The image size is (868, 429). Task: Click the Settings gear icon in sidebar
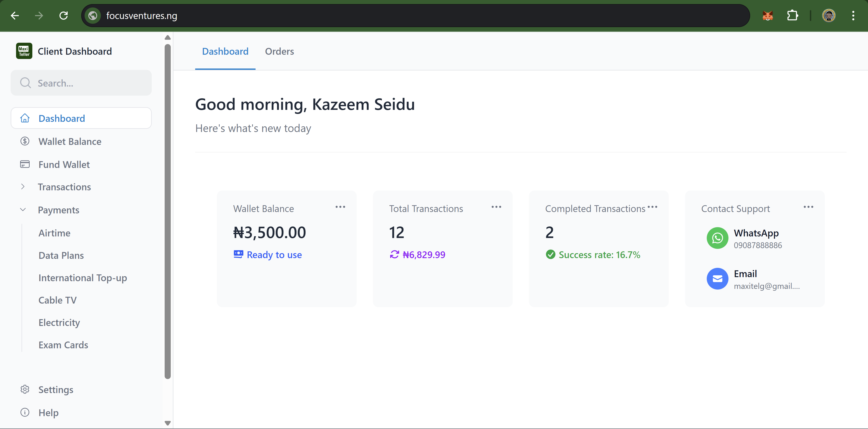pyautogui.click(x=25, y=390)
